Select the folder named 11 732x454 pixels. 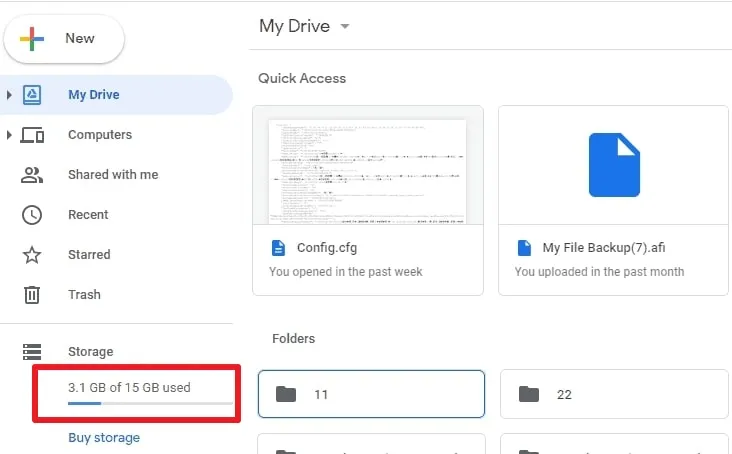(x=371, y=394)
